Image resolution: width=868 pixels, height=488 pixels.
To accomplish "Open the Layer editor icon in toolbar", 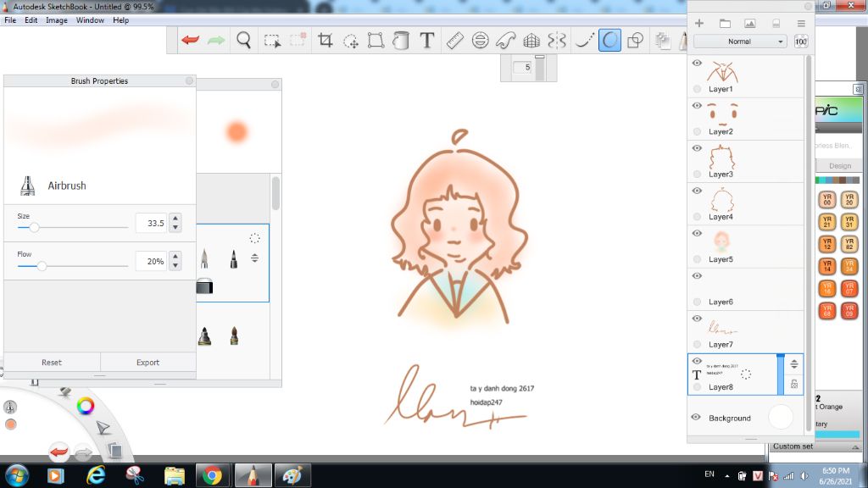I will coord(662,40).
